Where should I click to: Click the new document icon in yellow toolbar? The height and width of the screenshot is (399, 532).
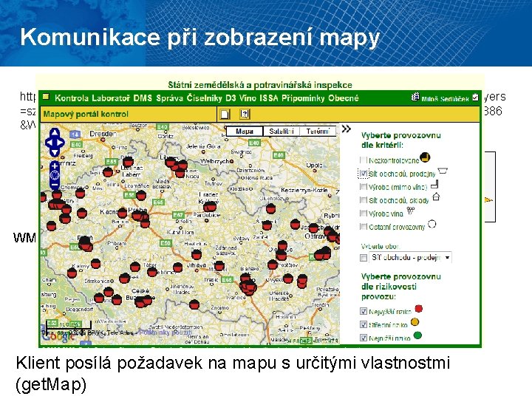(x=225, y=114)
